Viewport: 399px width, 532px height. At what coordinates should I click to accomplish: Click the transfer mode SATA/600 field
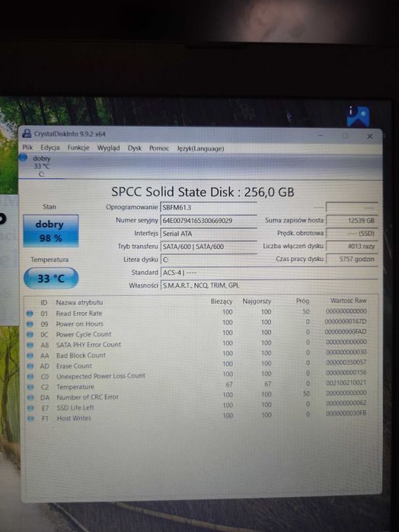(209, 247)
